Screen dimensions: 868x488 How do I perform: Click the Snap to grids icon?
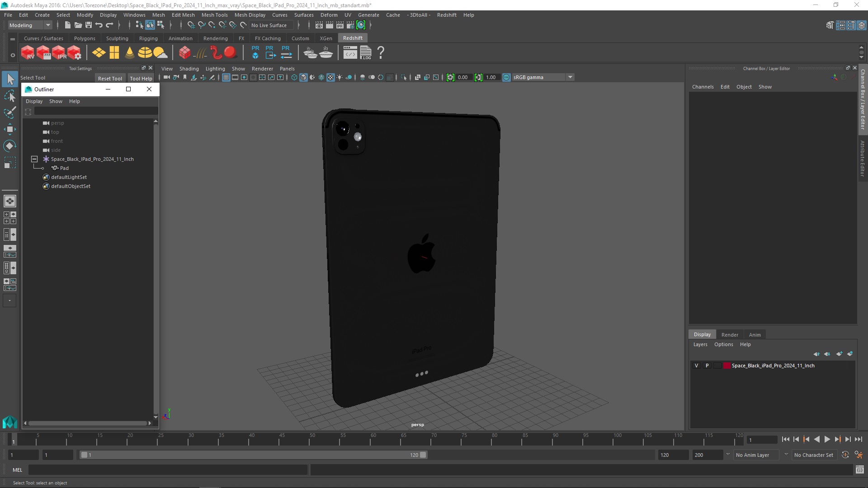click(191, 25)
